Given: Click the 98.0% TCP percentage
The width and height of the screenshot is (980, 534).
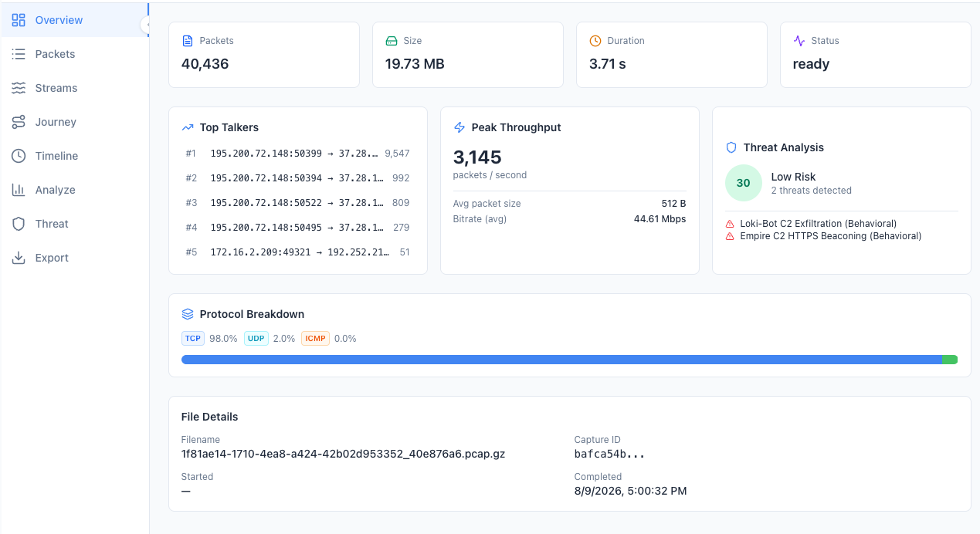Looking at the screenshot, I should tap(223, 338).
